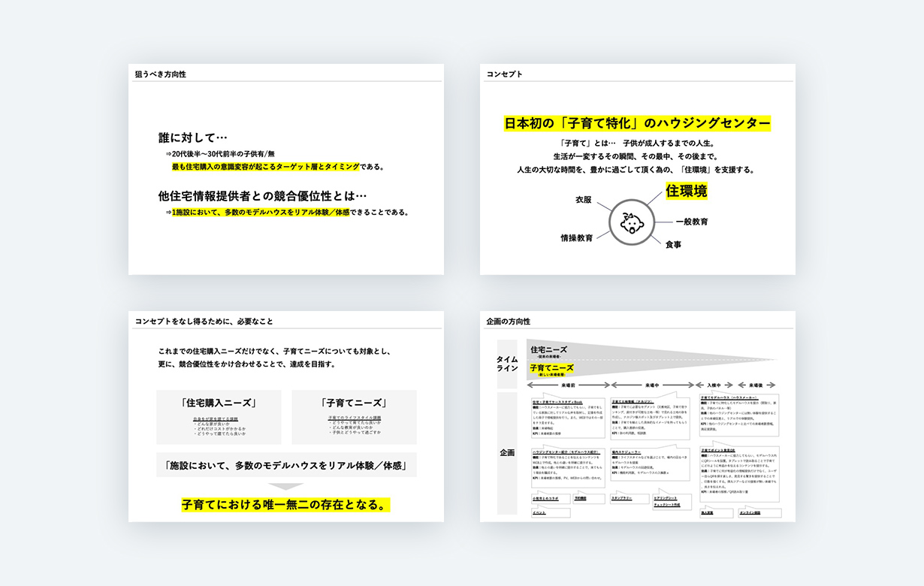Click the 来場中 phase arrow
Viewport: 924px width, 586px height.
coord(651,385)
